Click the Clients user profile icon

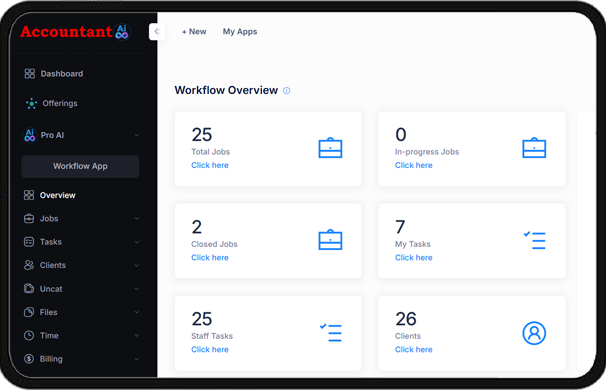point(534,333)
